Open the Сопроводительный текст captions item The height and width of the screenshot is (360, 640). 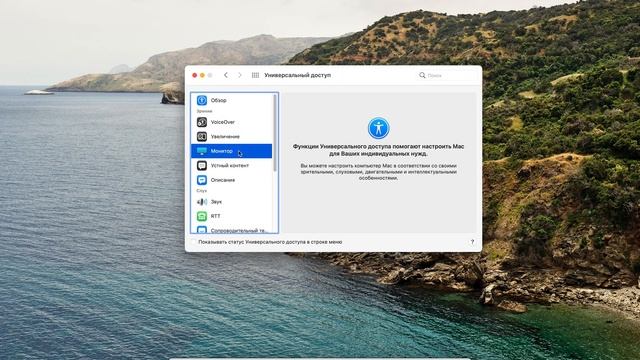(x=231, y=229)
